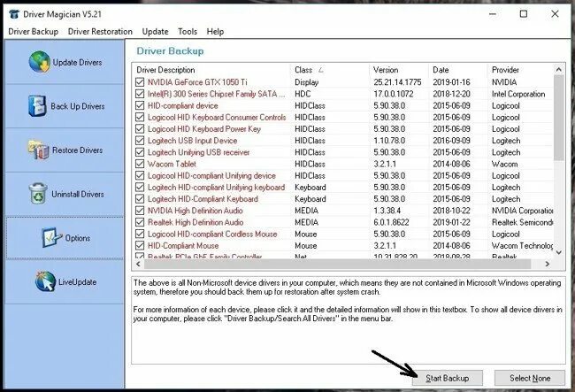Open the Driver Restoration menu
Image resolution: width=575 pixels, height=392 pixels.
100,32
